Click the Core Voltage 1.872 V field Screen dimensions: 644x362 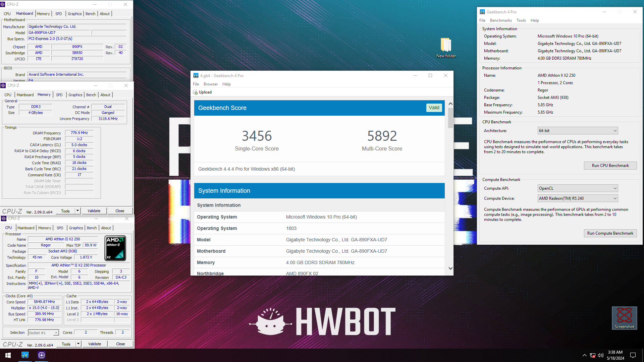[86, 257]
